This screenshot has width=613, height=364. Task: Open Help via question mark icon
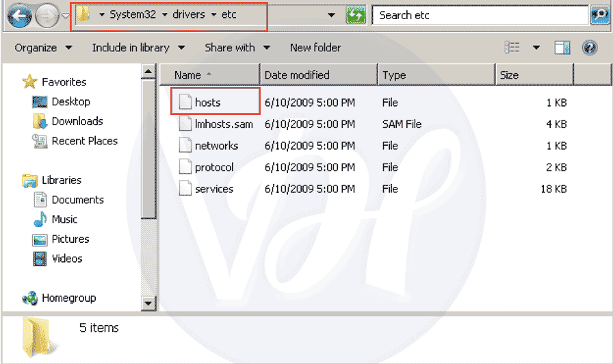point(590,48)
